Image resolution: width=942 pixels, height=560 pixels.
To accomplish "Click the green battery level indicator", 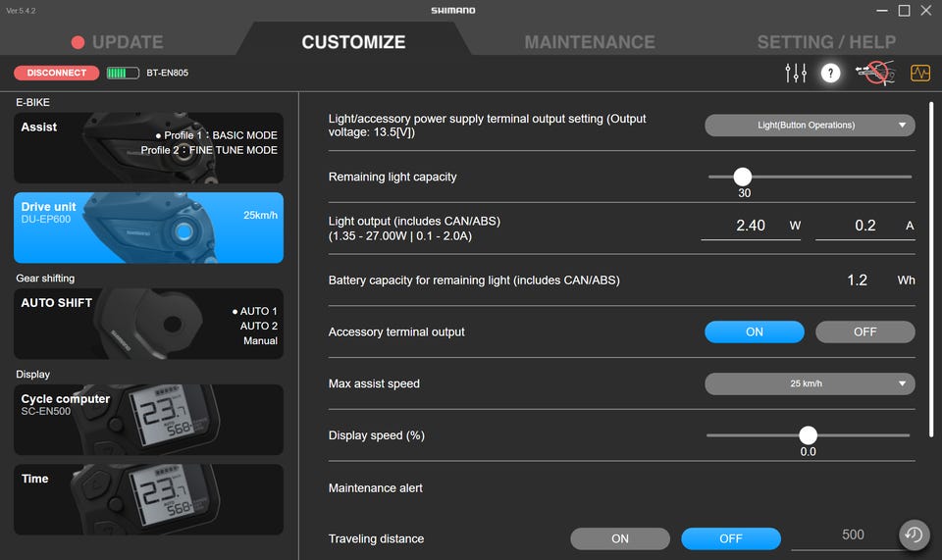I will point(123,73).
